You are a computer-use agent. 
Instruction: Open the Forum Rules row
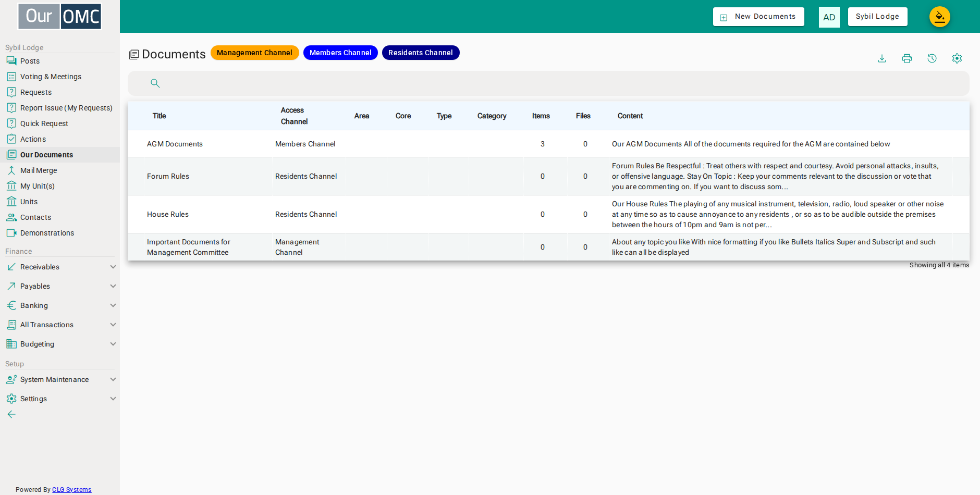(x=548, y=176)
